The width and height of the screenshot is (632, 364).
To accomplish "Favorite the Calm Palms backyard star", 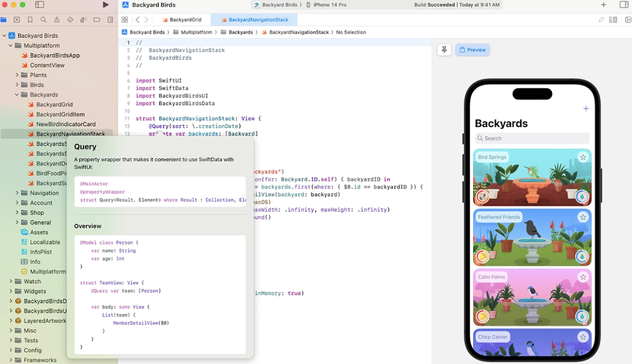I will [x=583, y=277].
